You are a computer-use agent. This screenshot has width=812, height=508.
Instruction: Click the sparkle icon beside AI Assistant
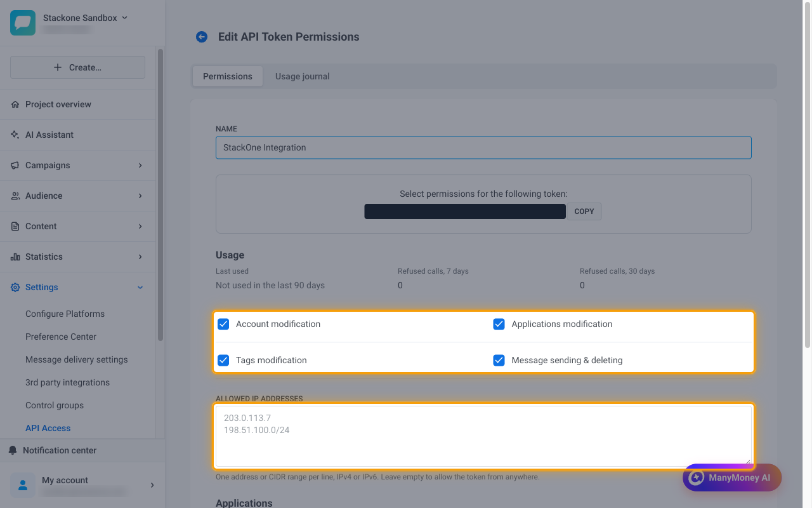[15, 135]
